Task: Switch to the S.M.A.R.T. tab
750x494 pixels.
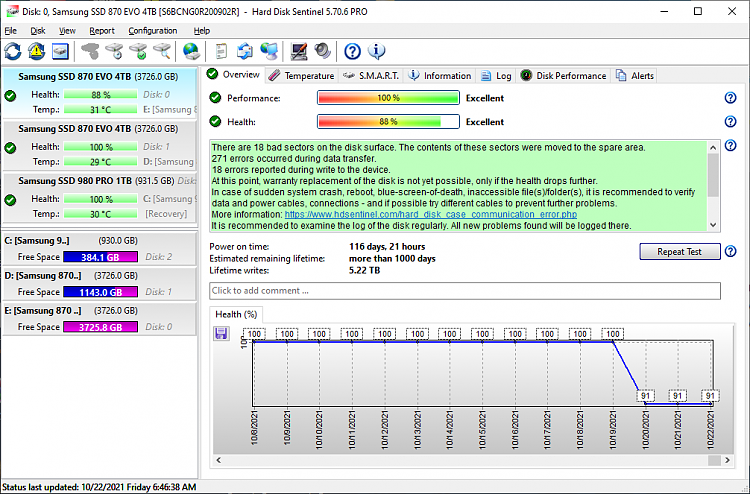Action: pos(371,76)
